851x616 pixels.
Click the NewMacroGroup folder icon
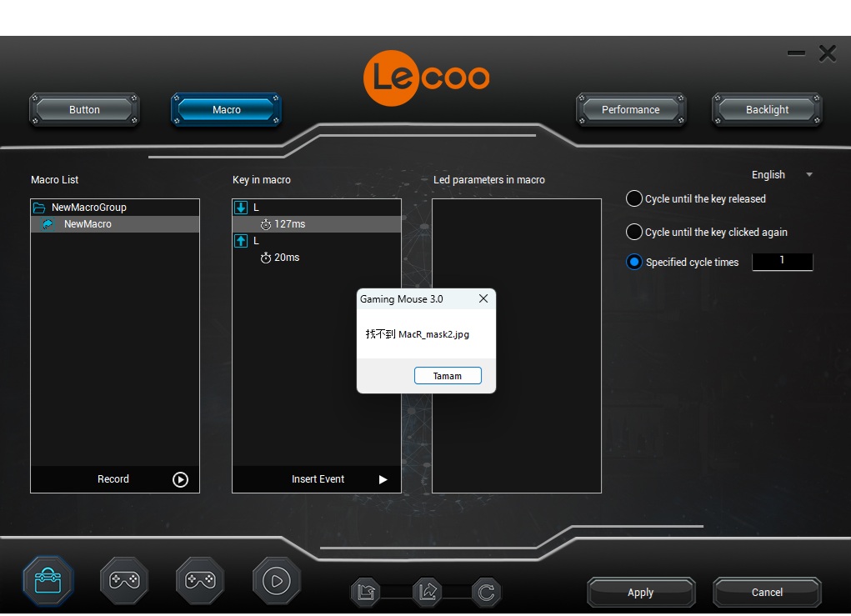click(39, 208)
